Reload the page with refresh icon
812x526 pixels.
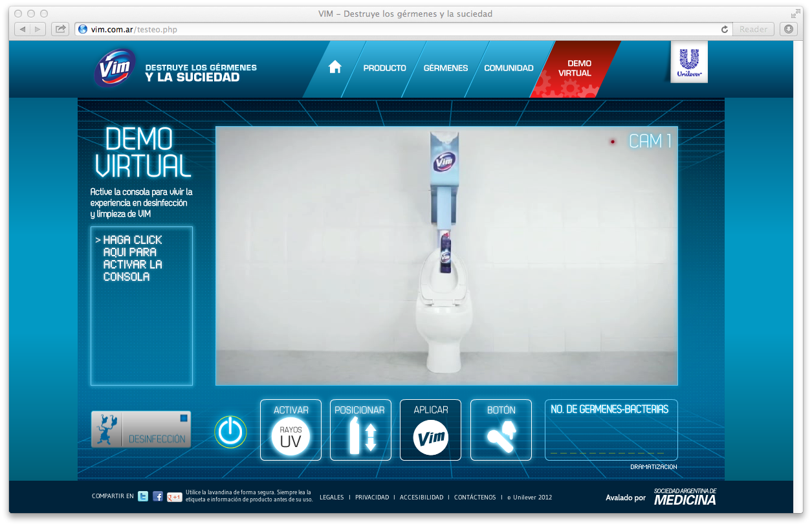(x=725, y=29)
